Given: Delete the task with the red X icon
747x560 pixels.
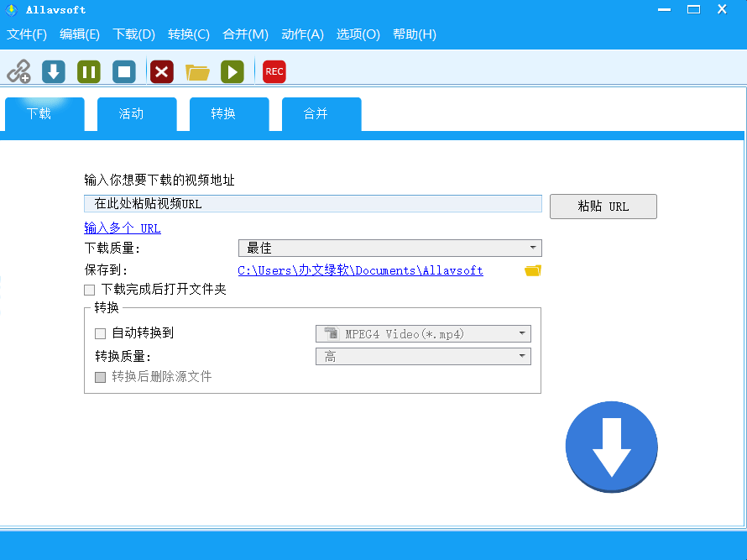Looking at the screenshot, I should pyautogui.click(x=161, y=71).
